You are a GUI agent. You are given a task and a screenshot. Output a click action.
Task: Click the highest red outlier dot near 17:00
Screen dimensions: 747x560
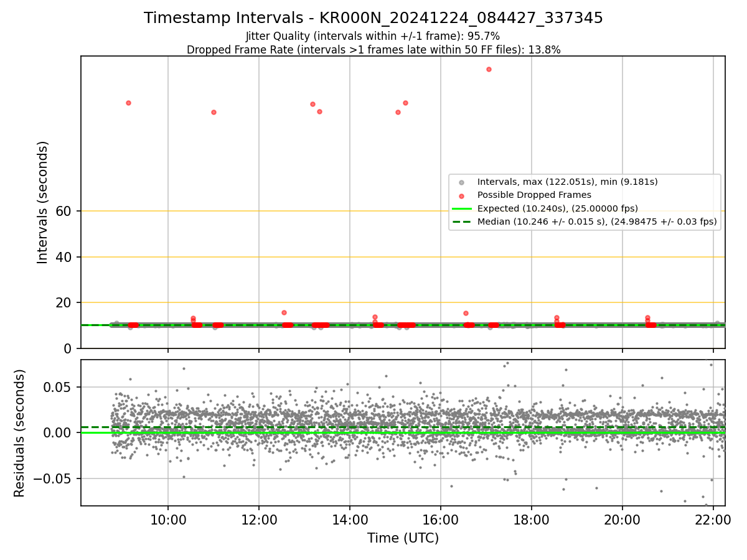tap(489, 69)
